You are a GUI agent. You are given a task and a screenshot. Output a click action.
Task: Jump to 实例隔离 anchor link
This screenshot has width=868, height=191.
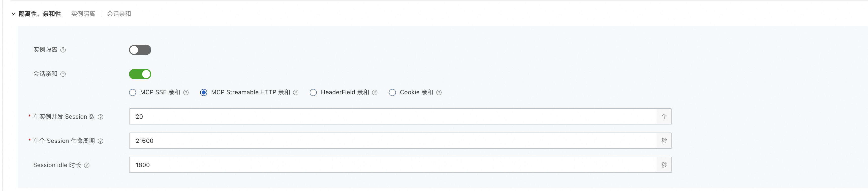coord(83,14)
